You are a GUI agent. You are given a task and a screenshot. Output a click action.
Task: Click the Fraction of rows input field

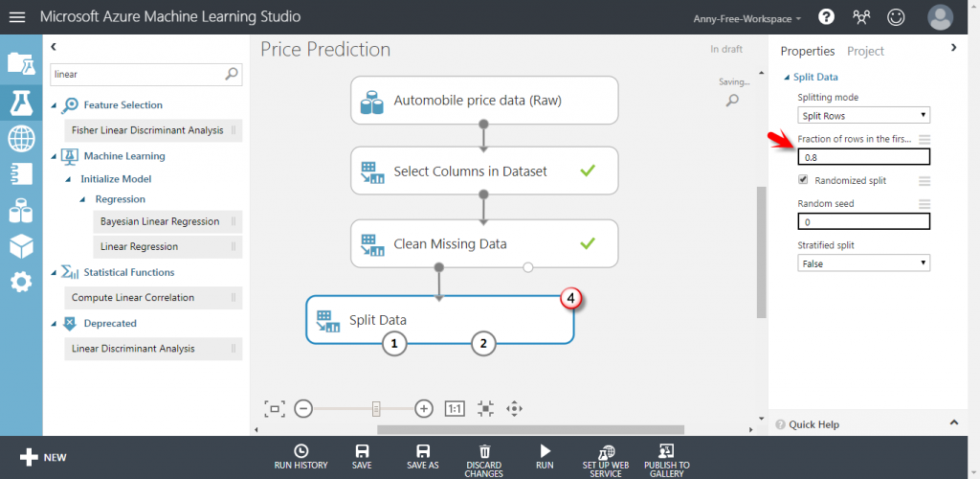[864, 157]
